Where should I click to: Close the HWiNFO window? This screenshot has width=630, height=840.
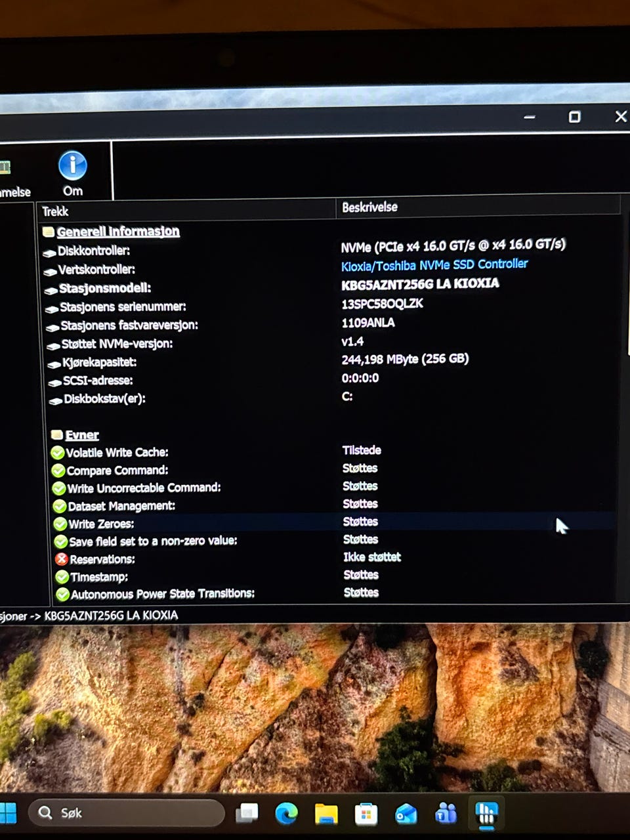click(620, 116)
